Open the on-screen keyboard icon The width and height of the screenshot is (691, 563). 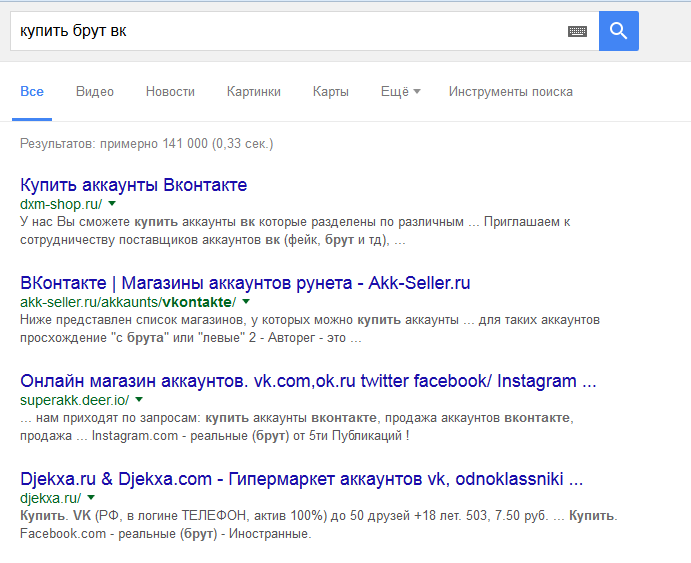click(577, 31)
